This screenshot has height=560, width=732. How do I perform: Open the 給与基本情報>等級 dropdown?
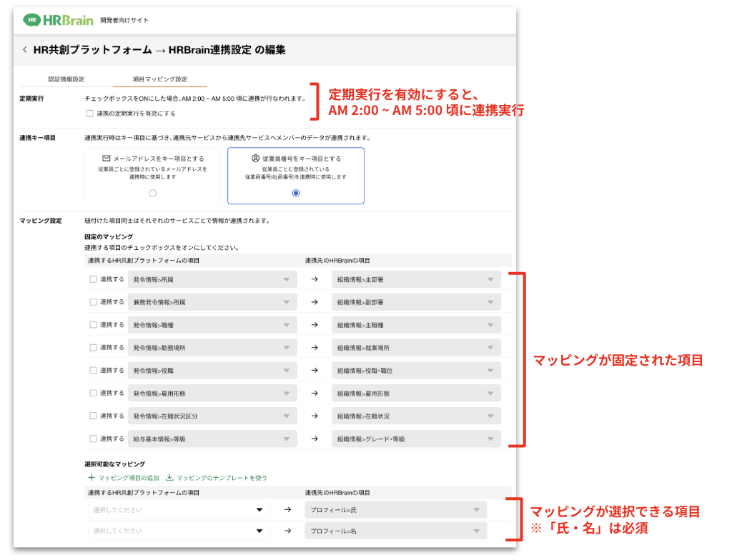click(x=212, y=439)
